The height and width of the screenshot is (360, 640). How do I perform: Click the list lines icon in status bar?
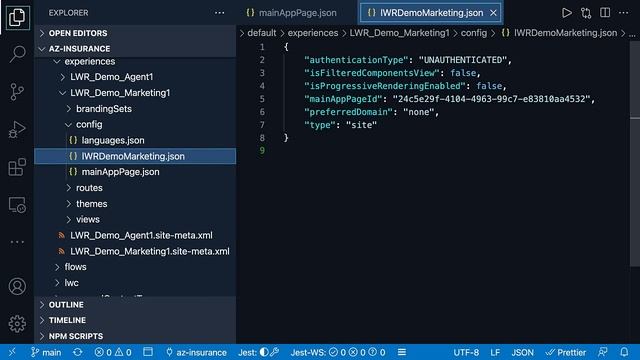402,352
